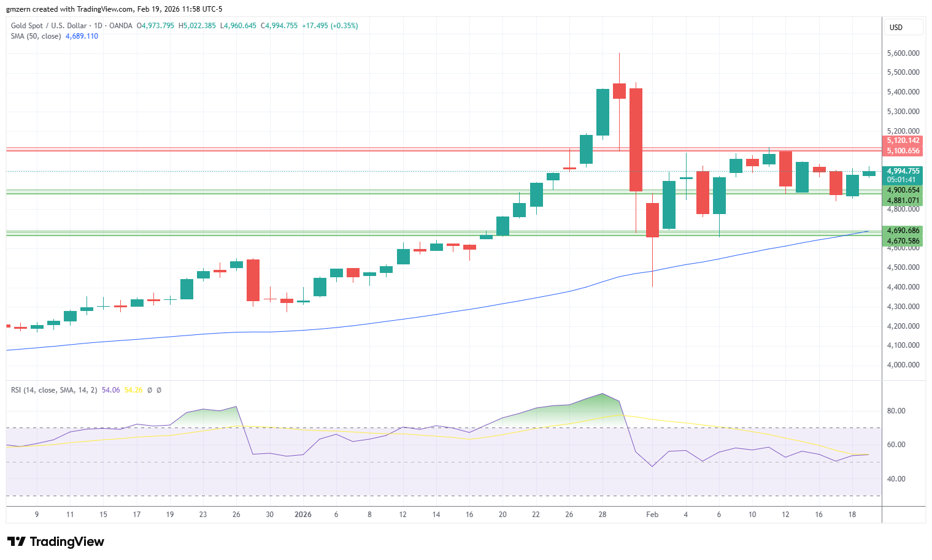Click the Feb label on the date axis

point(652,515)
